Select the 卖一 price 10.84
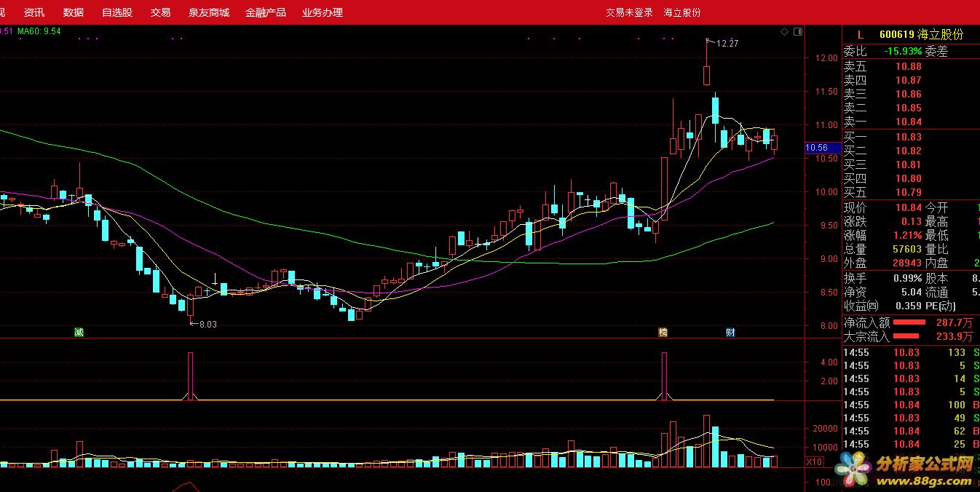The image size is (980, 492). pos(909,122)
